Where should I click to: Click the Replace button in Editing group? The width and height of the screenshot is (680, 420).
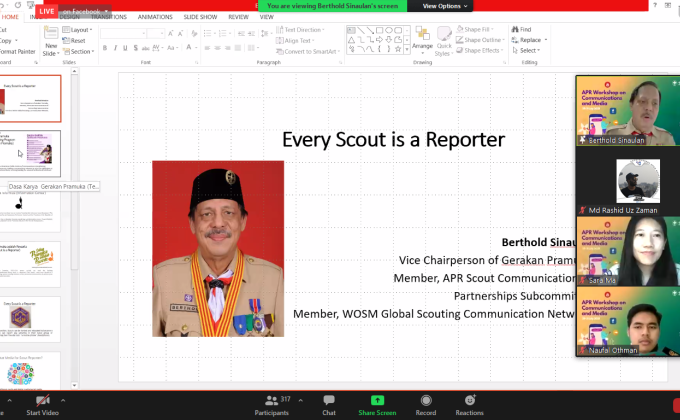530,40
